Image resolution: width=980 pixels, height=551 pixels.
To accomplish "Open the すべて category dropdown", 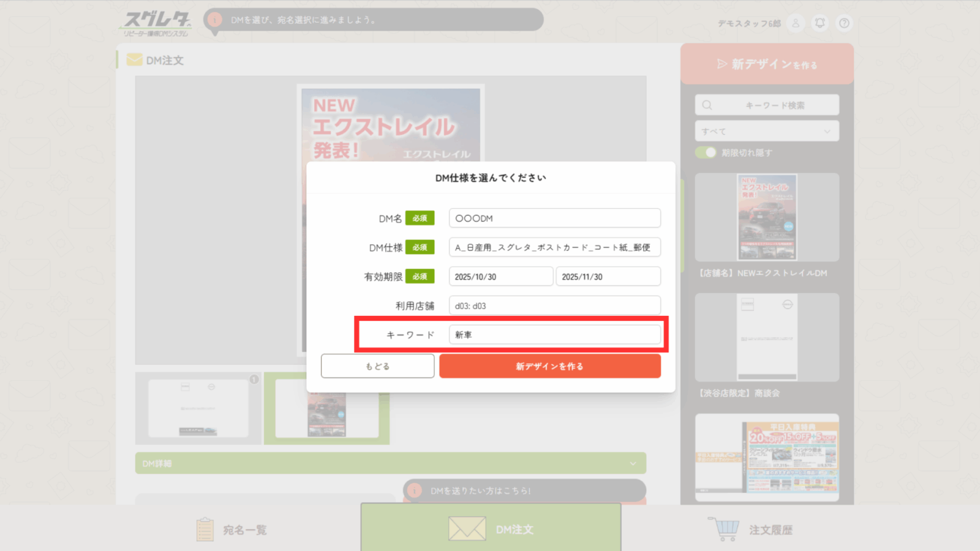I will pyautogui.click(x=766, y=131).
